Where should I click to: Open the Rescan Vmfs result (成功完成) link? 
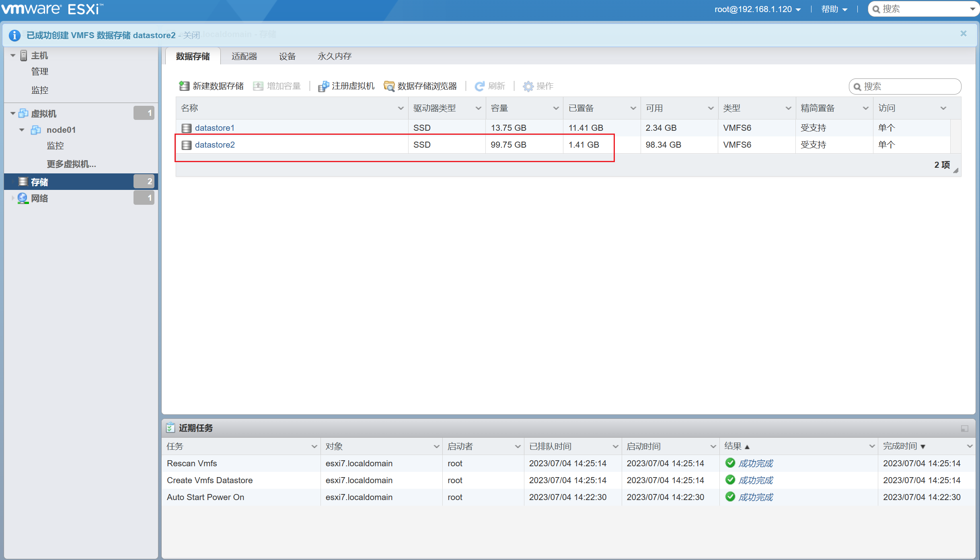coord(756,463)
